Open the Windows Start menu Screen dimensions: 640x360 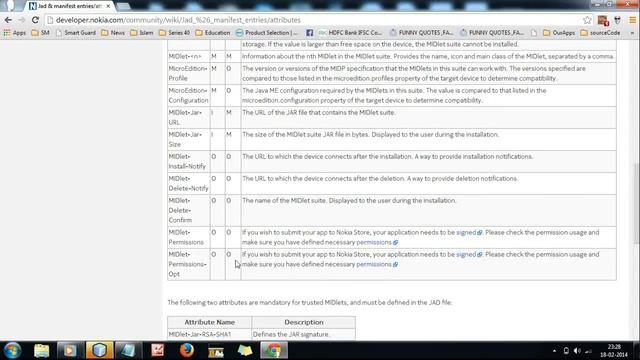(12, 350)
